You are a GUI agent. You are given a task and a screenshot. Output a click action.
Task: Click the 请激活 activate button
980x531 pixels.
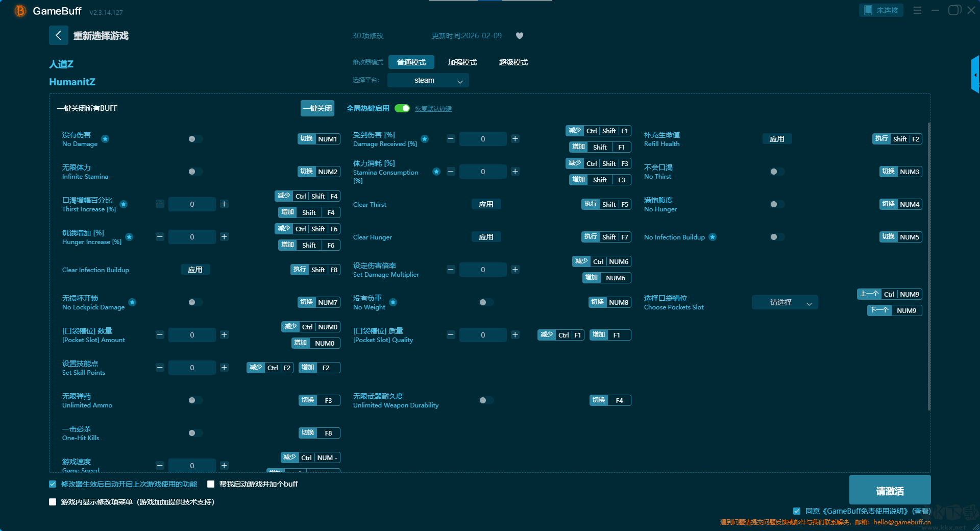point(890,490)
